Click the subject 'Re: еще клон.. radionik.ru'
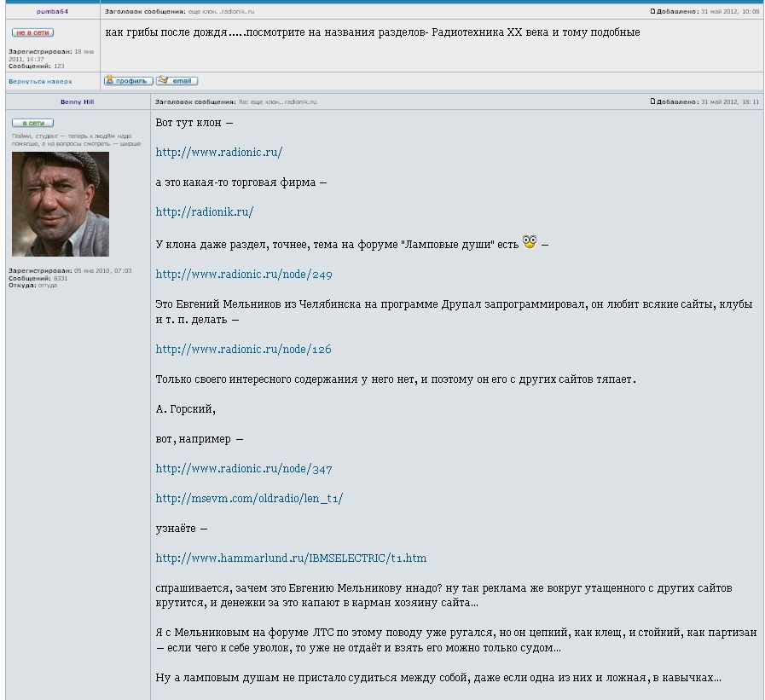The image size is (765, 700). point(277,101)
